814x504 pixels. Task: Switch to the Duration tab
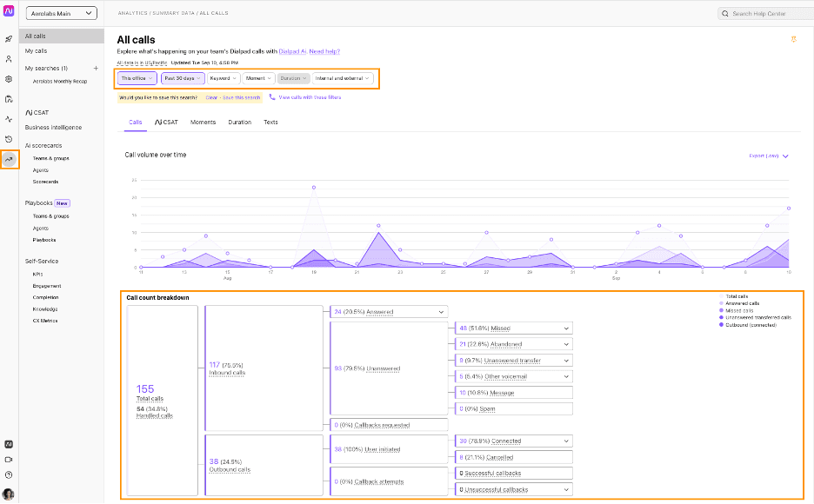point(239,123)
